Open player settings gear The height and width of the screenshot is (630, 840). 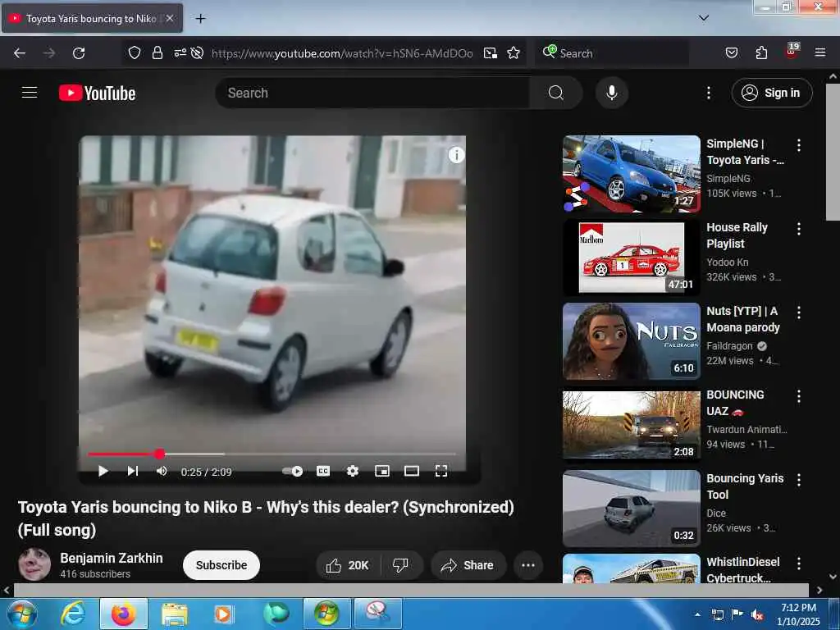(353, 471)
